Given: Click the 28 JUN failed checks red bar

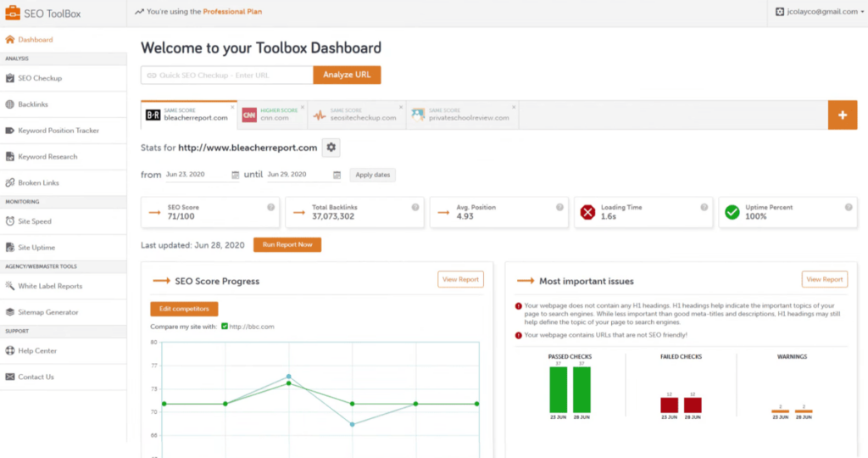Looking at the screenshot, I should 693,405.
